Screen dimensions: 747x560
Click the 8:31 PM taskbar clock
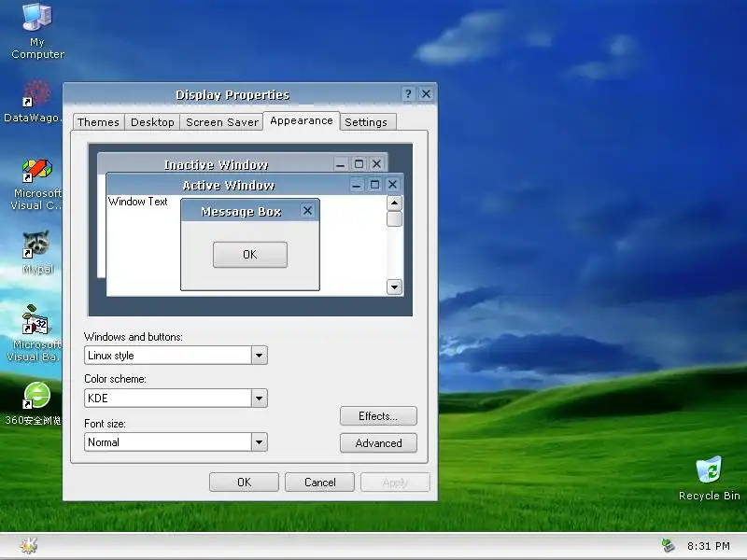pos(708,546)
